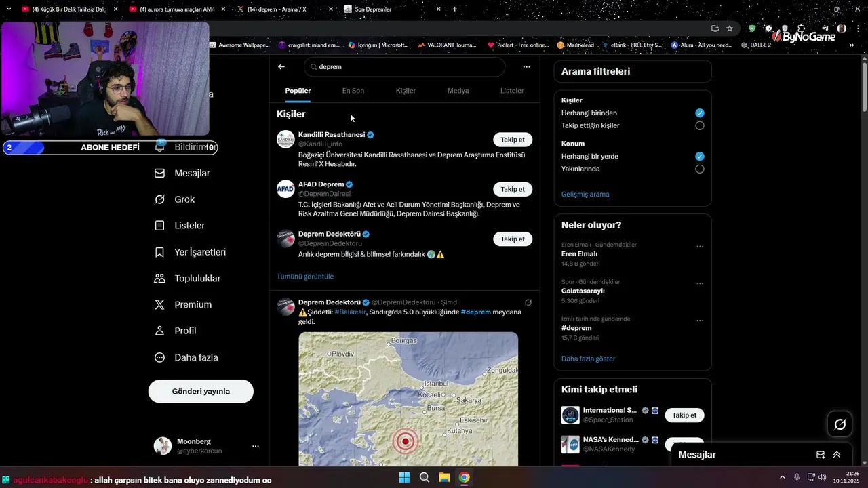Follow International Space Station with Takip et
Image resolution: width=868 pixels, height=488 pixels.
pyautogui.click(x=684, y=415)
